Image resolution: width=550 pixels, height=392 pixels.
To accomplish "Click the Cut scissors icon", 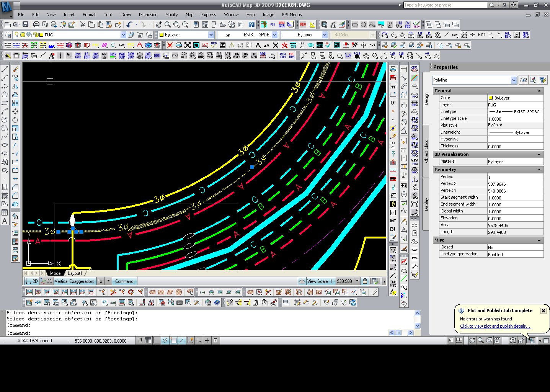I will pos(82,24).
